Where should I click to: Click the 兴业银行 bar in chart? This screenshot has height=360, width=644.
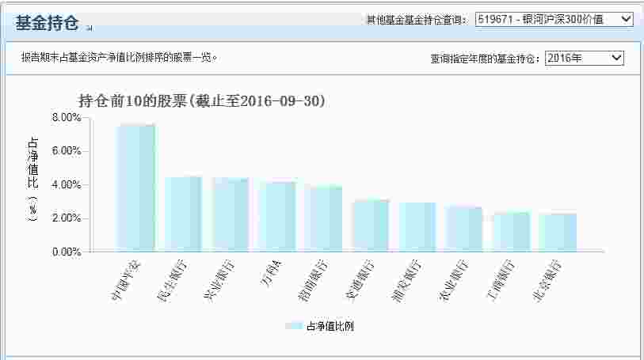coord(231,214)
